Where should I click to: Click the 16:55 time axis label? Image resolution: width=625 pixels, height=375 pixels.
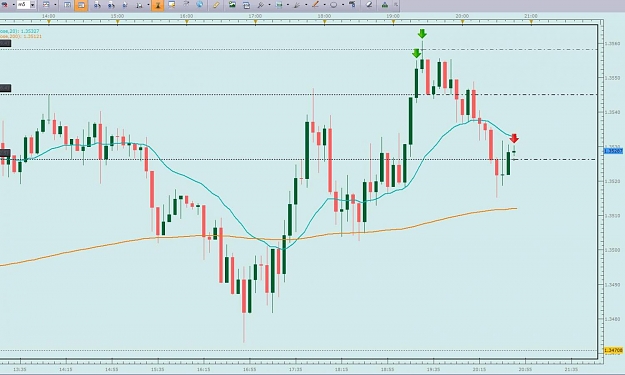click(250, 370)
